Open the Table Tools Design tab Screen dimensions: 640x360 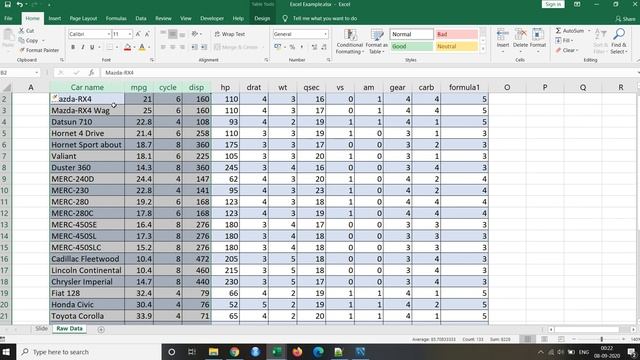point(262,18)
